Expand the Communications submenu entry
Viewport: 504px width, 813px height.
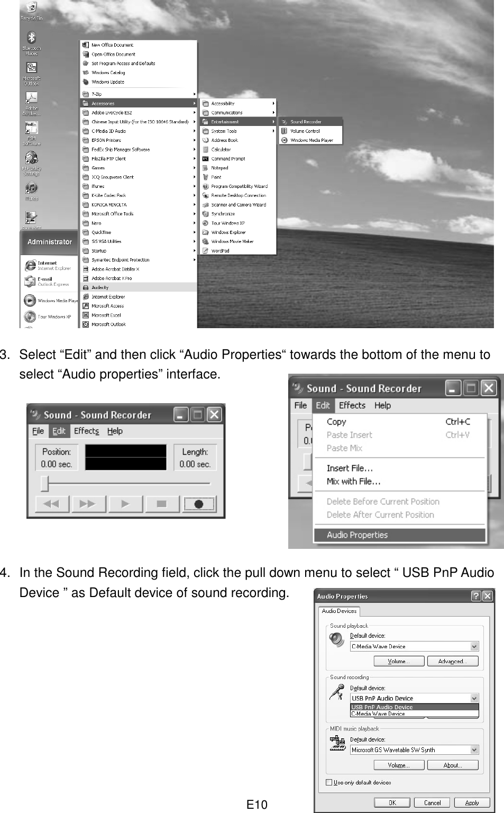239,113
